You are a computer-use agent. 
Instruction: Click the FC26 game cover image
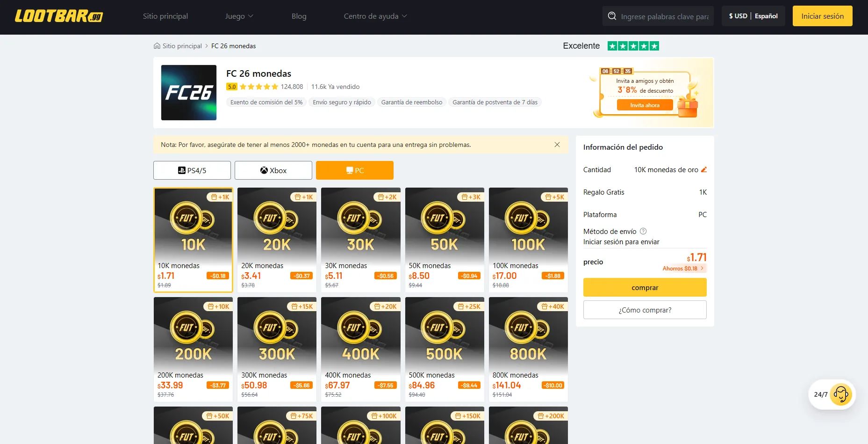tap(189, 93)
